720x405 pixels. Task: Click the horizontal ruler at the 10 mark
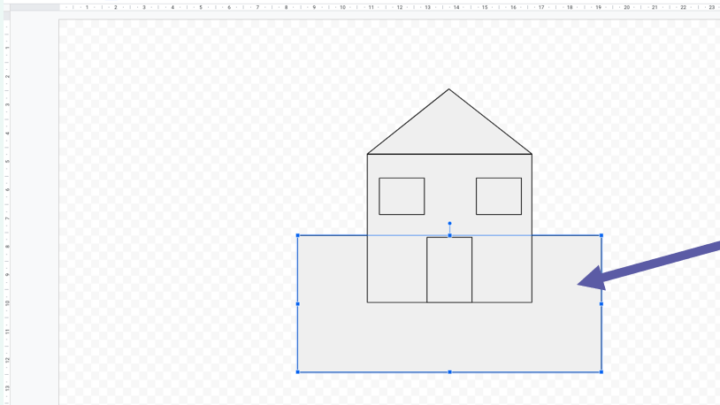[x=343, y=7]
